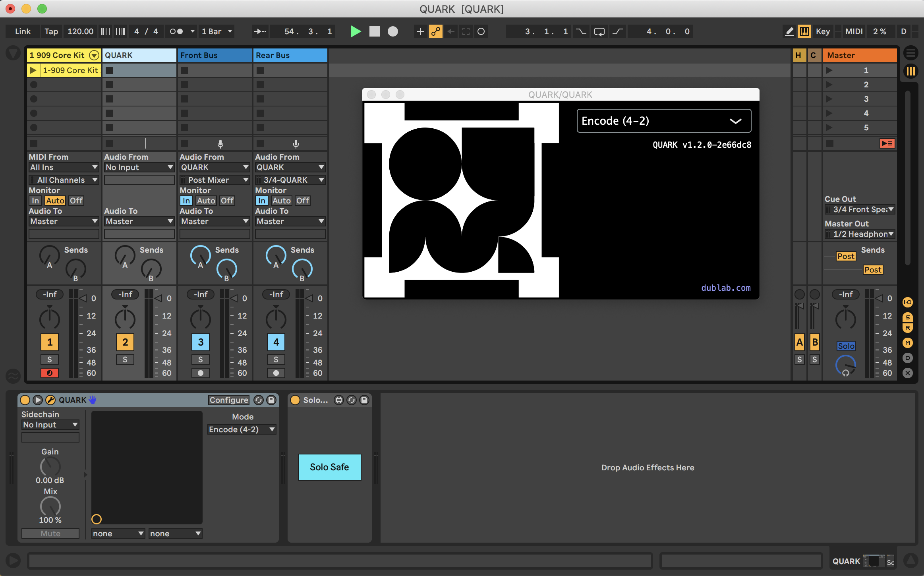The image size is (924, 576).
Task: Adjust the QUARK device Gain knob
Action: coord(50,466)
